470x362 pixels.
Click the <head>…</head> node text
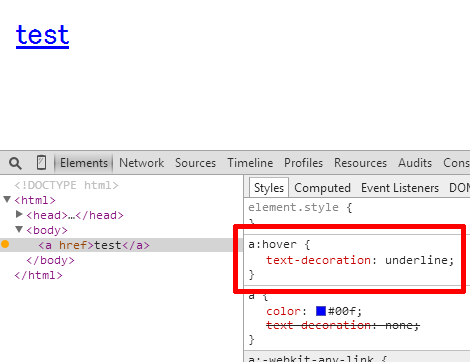(x=75, y=215)
